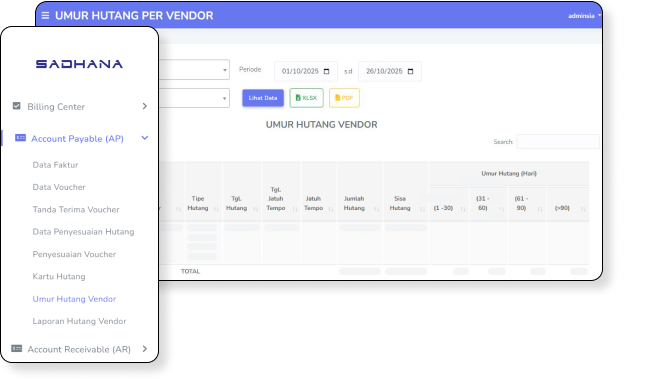Sort by Tgl. Hutang column arrows
The width and height of the screenshot is (653, 379).
pyautogui.click(x=256, y=209)
